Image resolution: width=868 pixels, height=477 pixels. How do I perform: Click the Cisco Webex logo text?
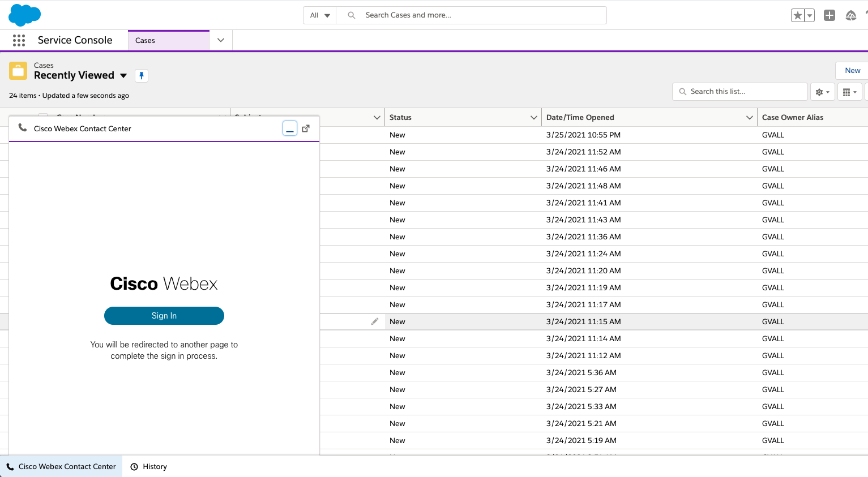(x=164, y=283)
